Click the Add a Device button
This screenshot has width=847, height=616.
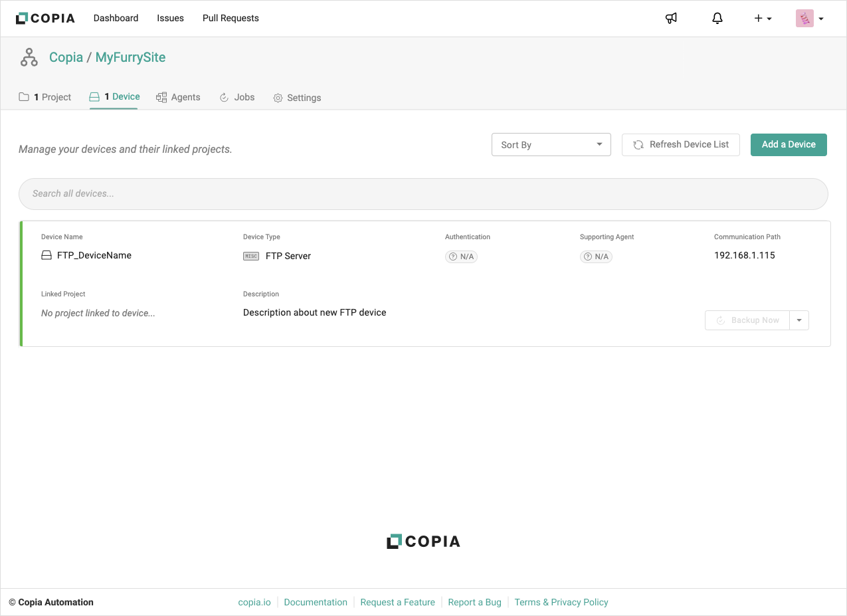click(789, 145)
